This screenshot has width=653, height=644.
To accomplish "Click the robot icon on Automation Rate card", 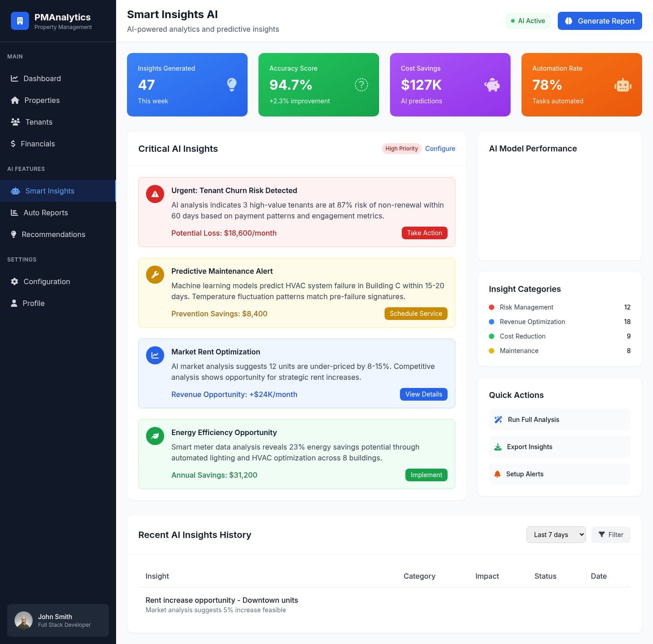I will (623, 85).
